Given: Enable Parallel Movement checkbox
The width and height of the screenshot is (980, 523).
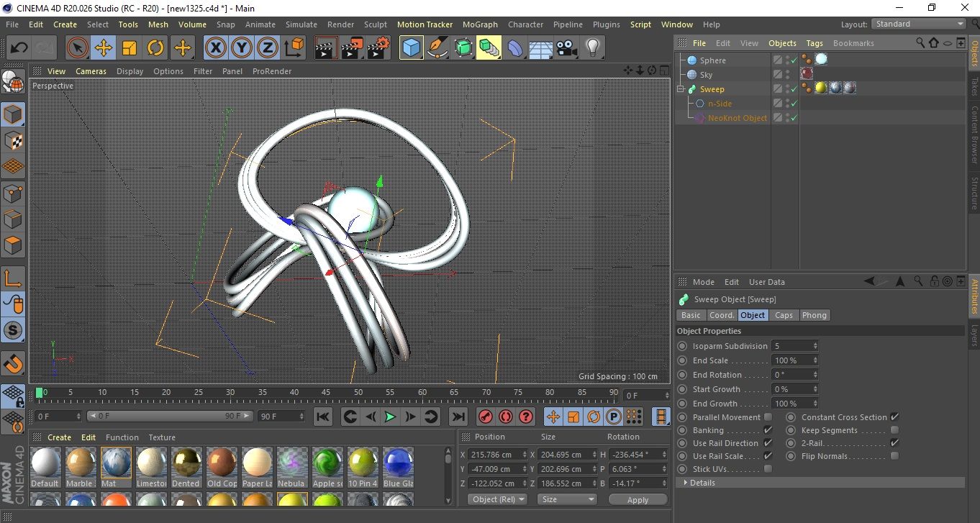Looking at the screenshot, I should pyautogui.click(x=768, y=417).
